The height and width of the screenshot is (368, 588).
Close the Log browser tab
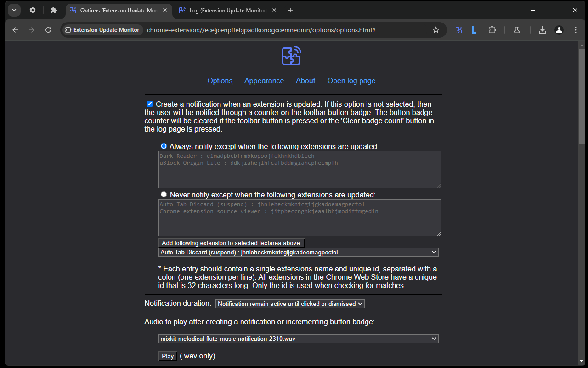(x=274, y=10)
